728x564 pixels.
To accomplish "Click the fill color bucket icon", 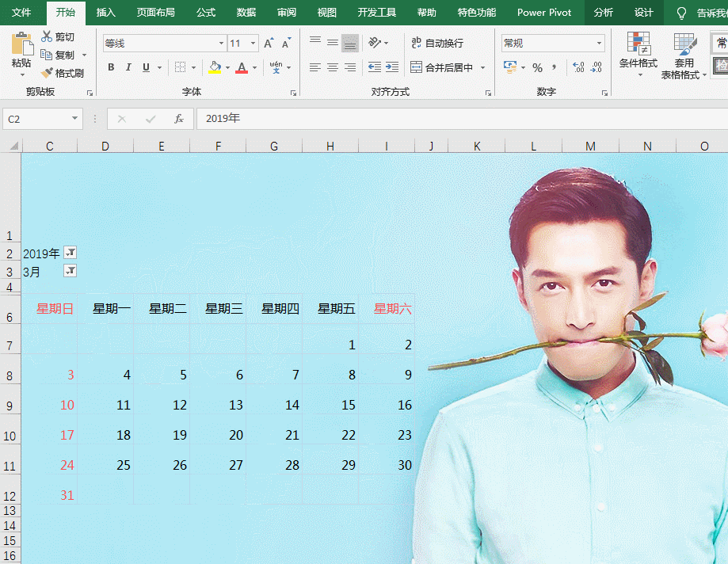I will 215,67.
